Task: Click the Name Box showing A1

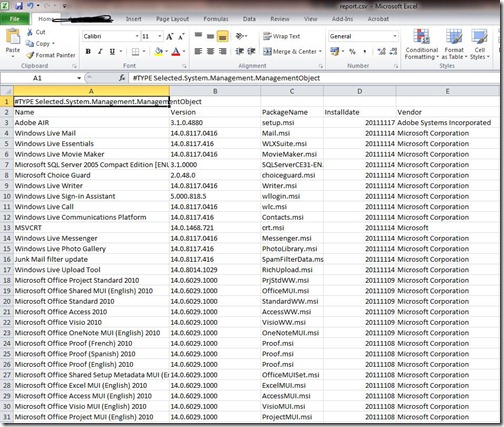Action: (x=37, y=78)
